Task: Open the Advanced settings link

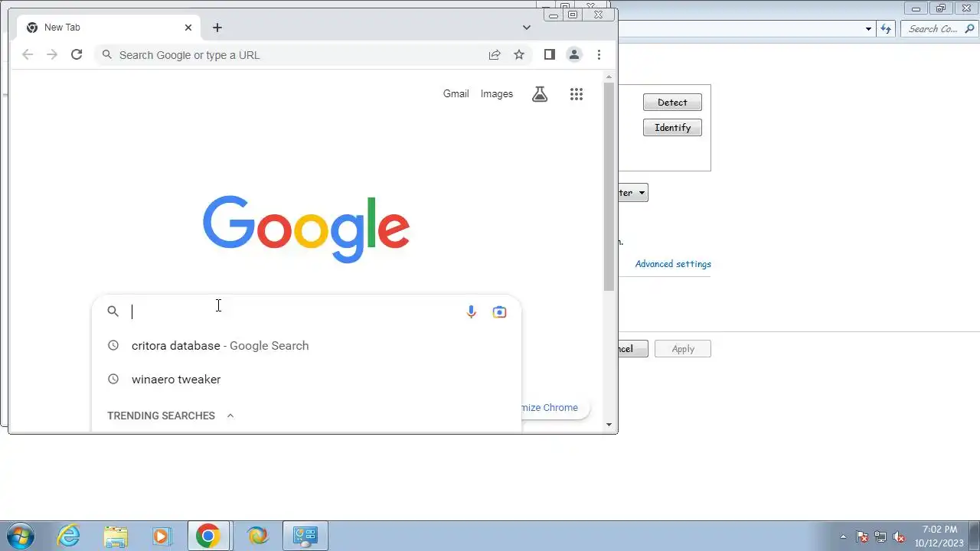Action: (x=673, y=264)
